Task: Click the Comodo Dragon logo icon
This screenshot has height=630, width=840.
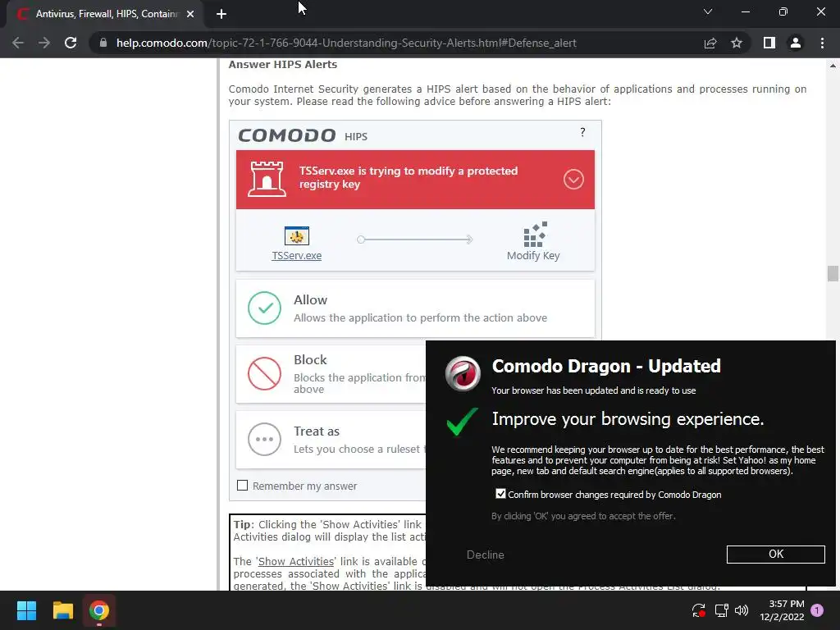Action: coord(463,373)
